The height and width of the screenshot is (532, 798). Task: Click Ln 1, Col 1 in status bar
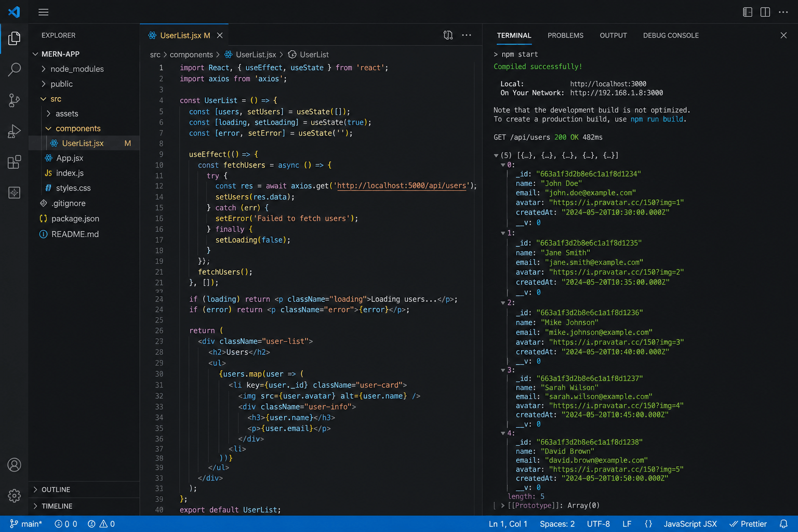click(508, 524)
